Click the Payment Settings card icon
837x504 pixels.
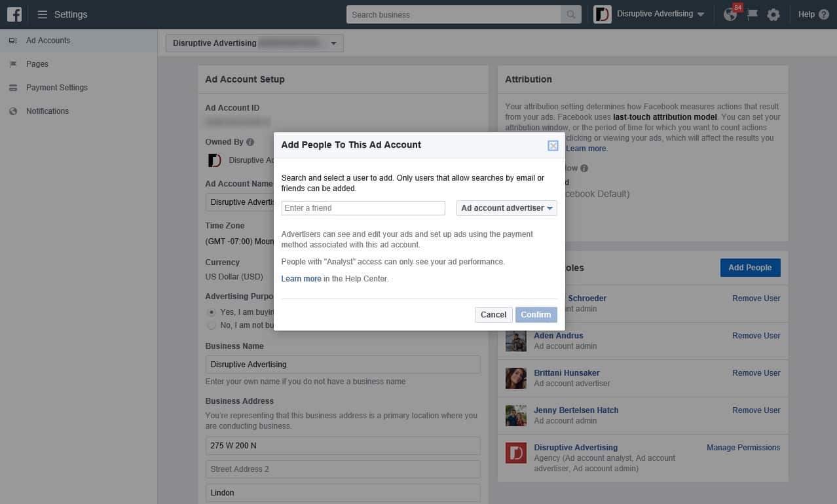pyautogui.click(x=13, y=88)
